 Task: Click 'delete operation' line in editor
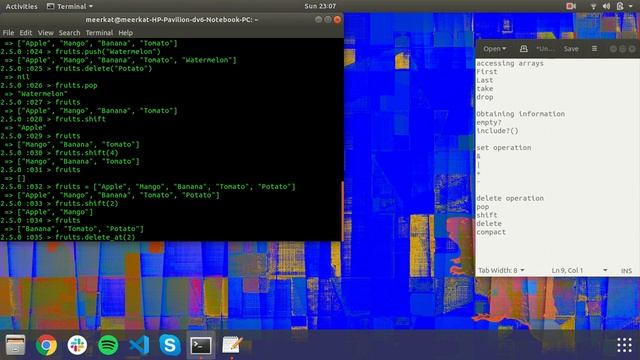click(x=510, y=198)
